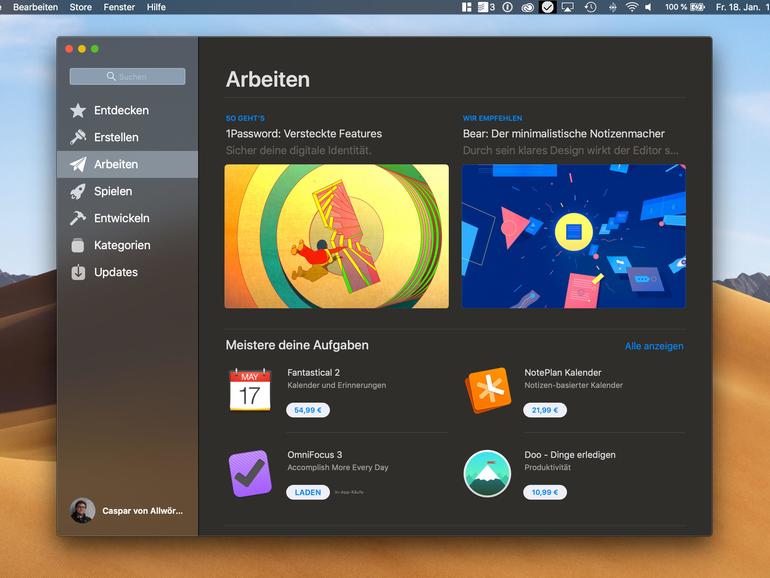770x578 pixels.
Task: Click the OmniFocus 3 app title
Action: [x=315, y=455]
